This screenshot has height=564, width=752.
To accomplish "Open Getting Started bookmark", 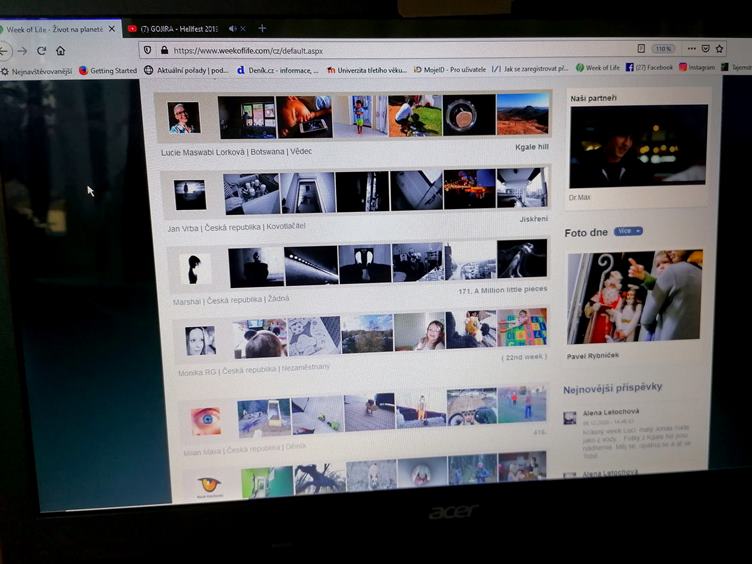I will coord(108,70).
